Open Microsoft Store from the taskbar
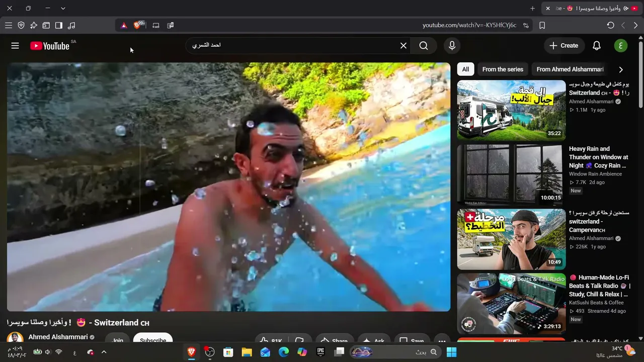The height and width of the screenshot is (362, 644). coord(228,352)
